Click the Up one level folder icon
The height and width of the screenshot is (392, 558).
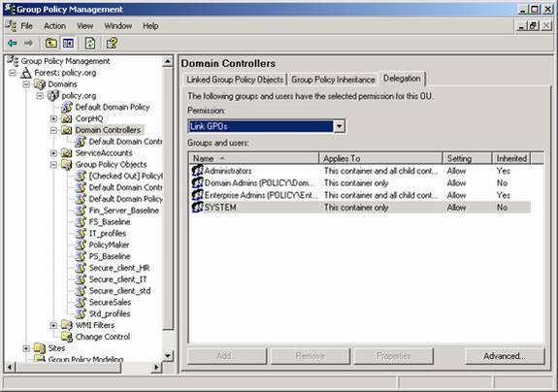pos(51,44)
